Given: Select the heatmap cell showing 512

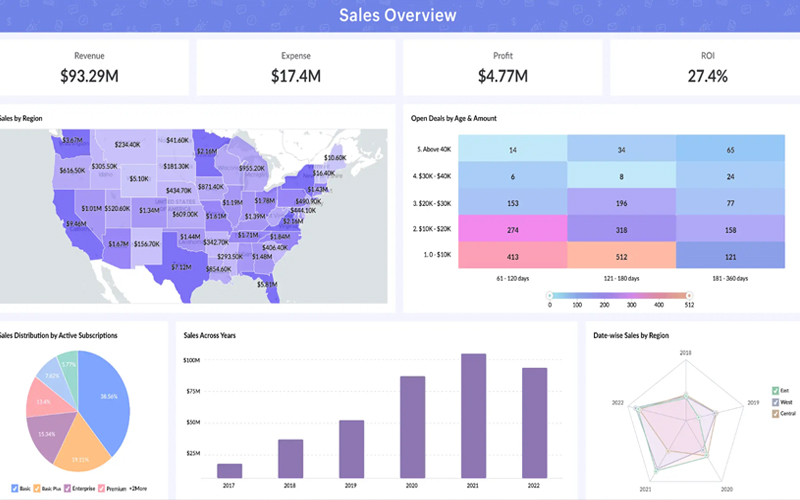Looking at the screenshot, I should click(621, 257).
